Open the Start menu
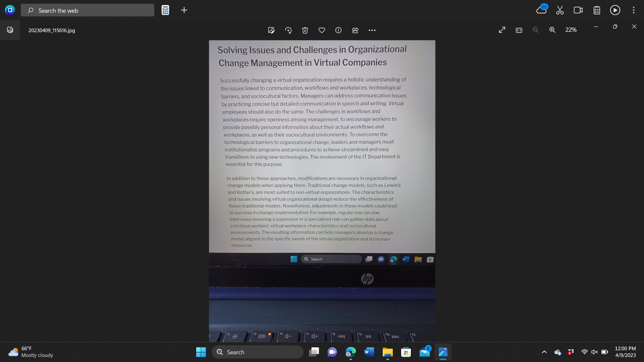This screenshot has width=644, height=362. [201, 352]
